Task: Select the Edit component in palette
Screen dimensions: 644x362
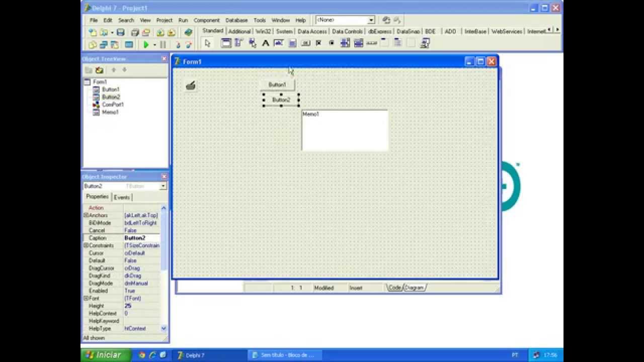Action: (x=279, y=43)
